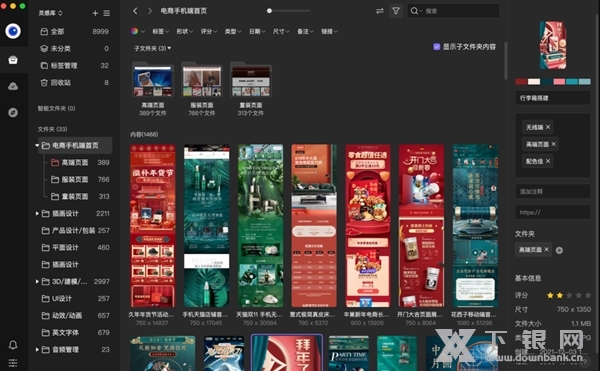Image resolution: width=600 pixels, height=371 pixels.
Task: Expand the 音频管理 folder arrow
Action: tap(37, 350)
